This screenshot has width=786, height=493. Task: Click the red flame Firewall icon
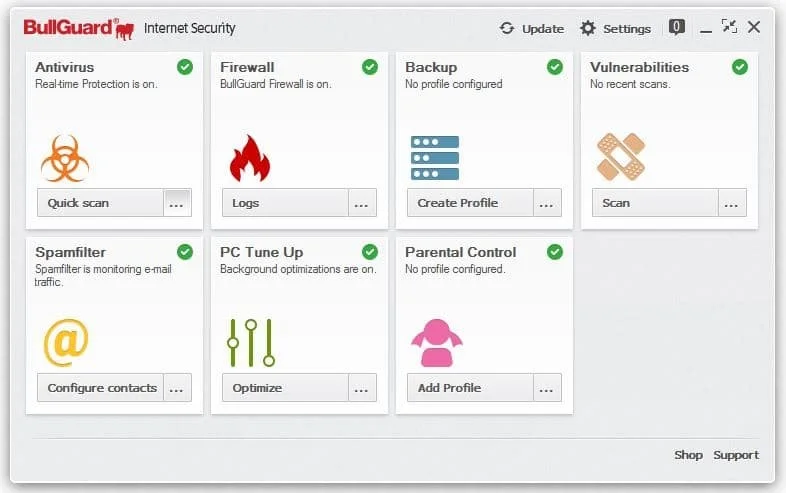pos(249,157)
